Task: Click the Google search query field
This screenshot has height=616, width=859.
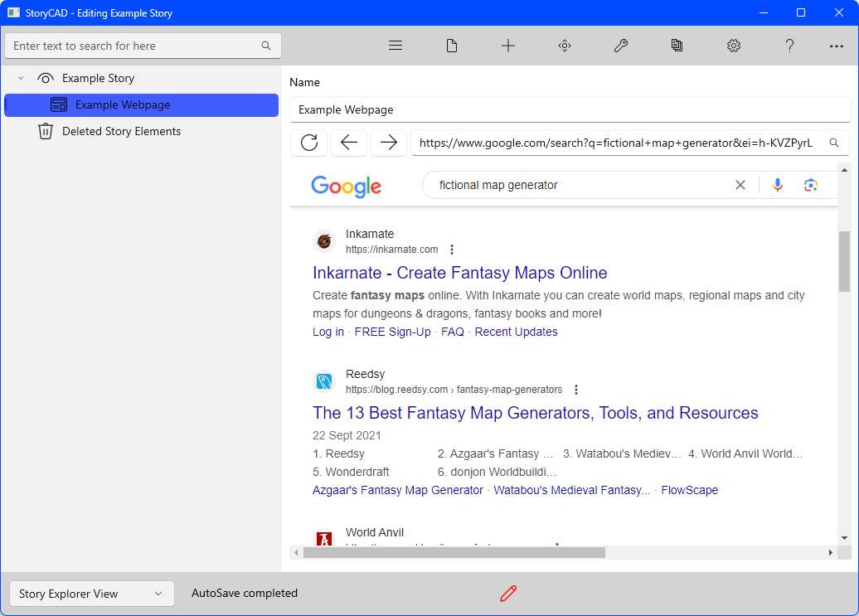Action: [x=580, y=185]
